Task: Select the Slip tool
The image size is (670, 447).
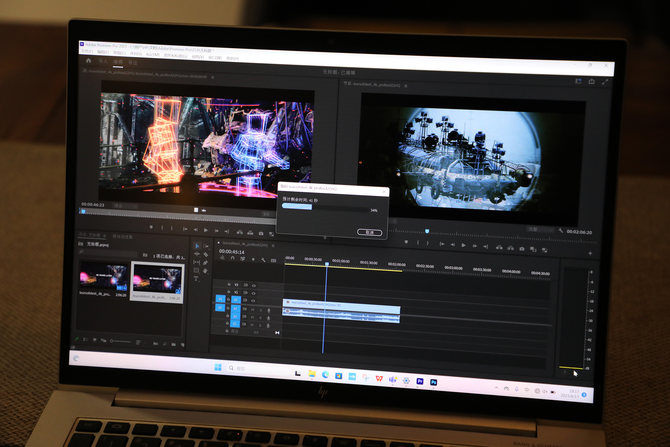Action: [197, 262]
